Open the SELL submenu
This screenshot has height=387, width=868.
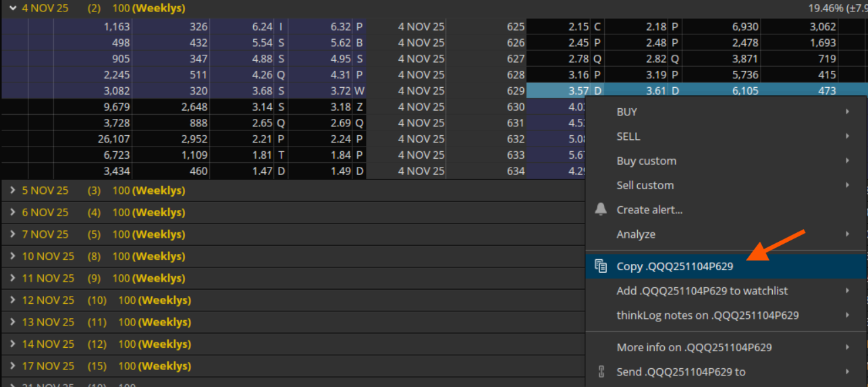(x=628, y=136)
